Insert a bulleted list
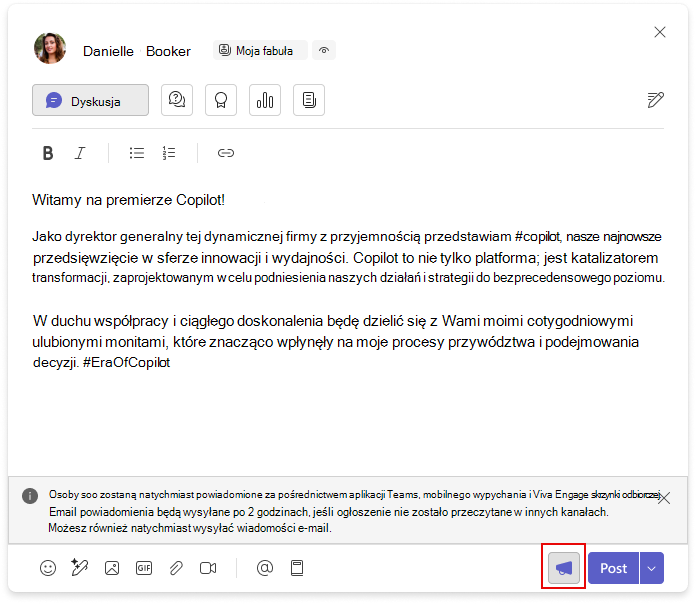This screenshot has width=696, height=604. coord(137,153)
